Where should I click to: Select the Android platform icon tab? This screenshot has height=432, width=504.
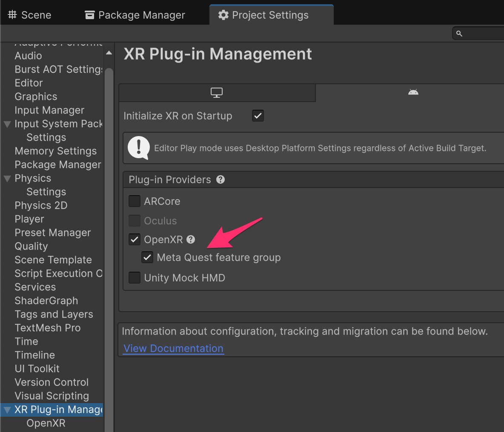coord(413,92)
